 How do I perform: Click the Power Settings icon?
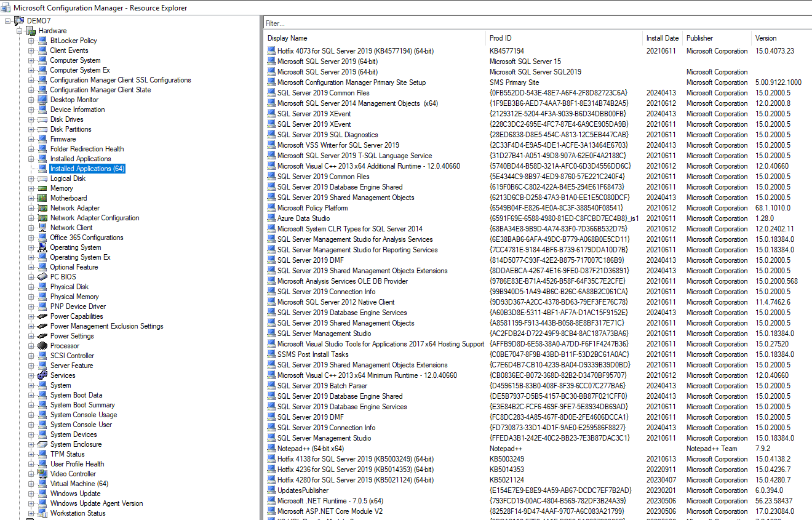(42, 336)
